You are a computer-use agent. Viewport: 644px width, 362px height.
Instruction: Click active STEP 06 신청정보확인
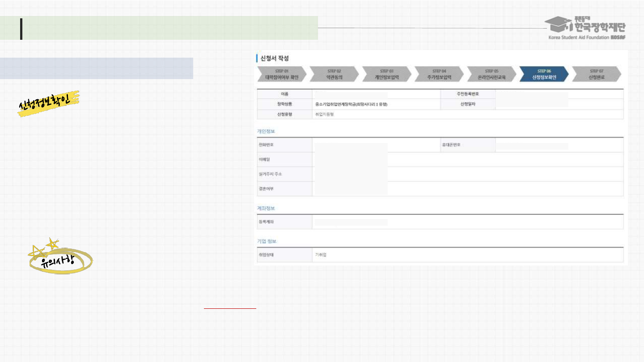point(544,74)
